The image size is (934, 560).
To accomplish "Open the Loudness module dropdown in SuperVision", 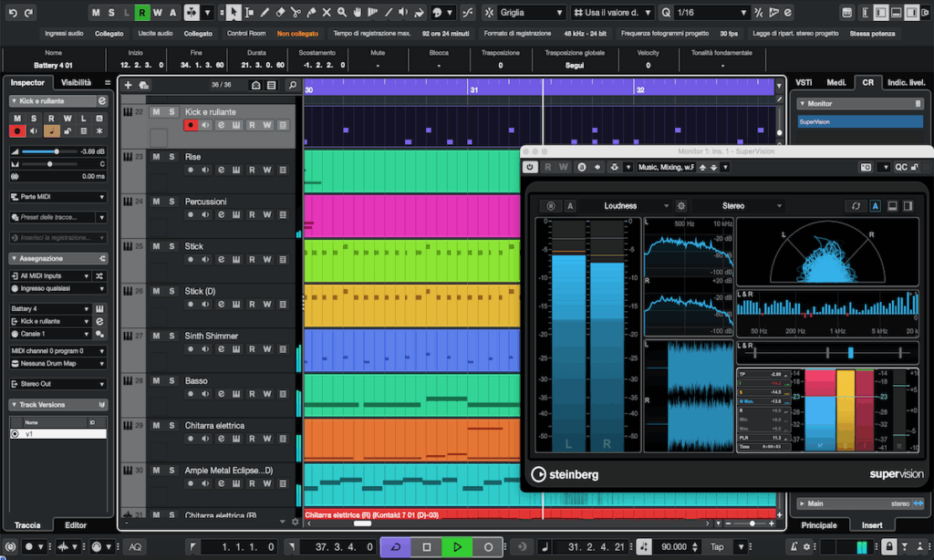I will [x=627, y=205].
